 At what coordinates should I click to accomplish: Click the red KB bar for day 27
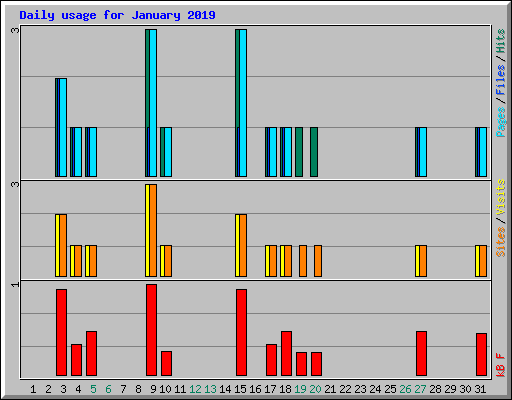point(421,354)
